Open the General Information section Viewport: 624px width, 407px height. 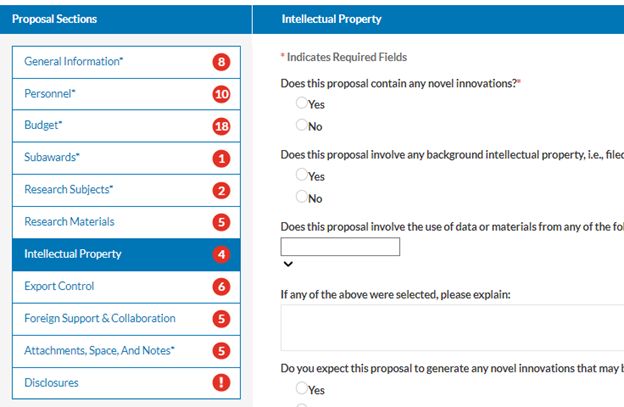(x=74, y=62)
